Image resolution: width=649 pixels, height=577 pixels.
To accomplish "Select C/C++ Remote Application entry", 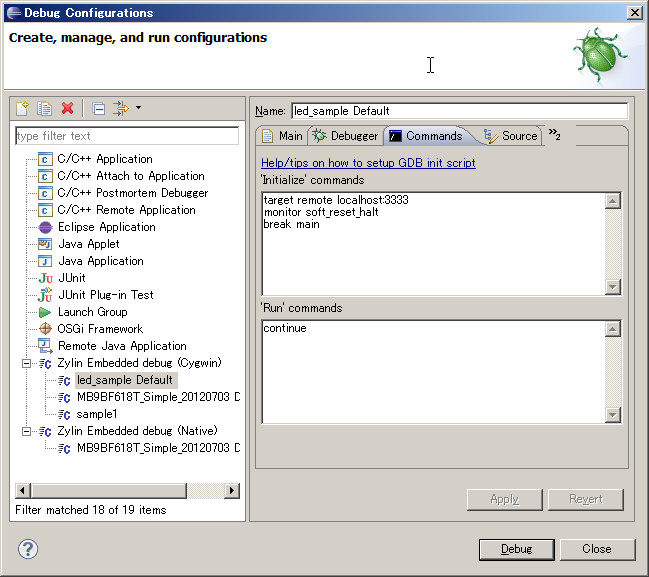I will pyautogui.click(x=126, y=210).
